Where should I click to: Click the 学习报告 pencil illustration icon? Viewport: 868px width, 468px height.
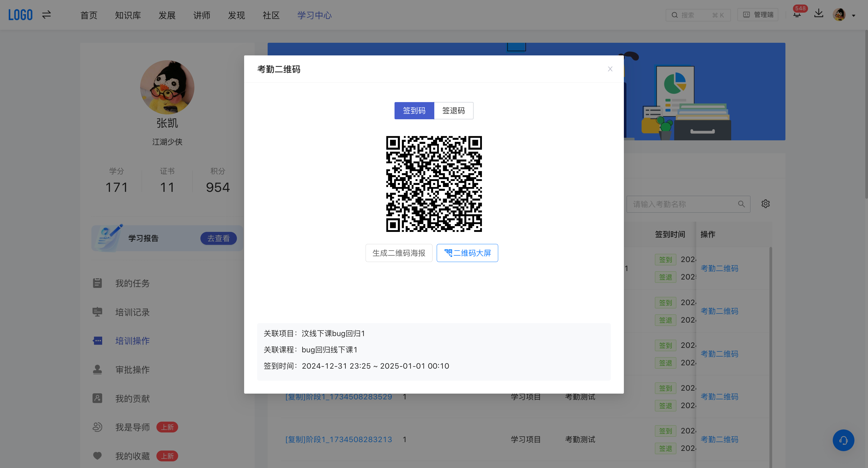pyautogui.click(x=109, y=238)
